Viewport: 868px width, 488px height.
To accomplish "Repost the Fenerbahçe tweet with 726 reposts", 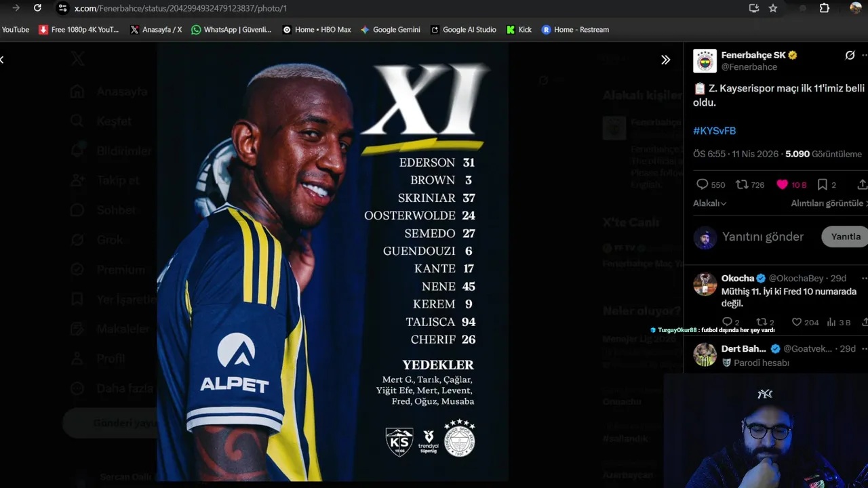I will pos(750,184).
